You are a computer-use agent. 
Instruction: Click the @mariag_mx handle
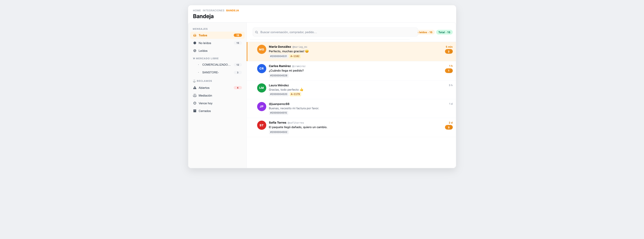click(300, 47)
